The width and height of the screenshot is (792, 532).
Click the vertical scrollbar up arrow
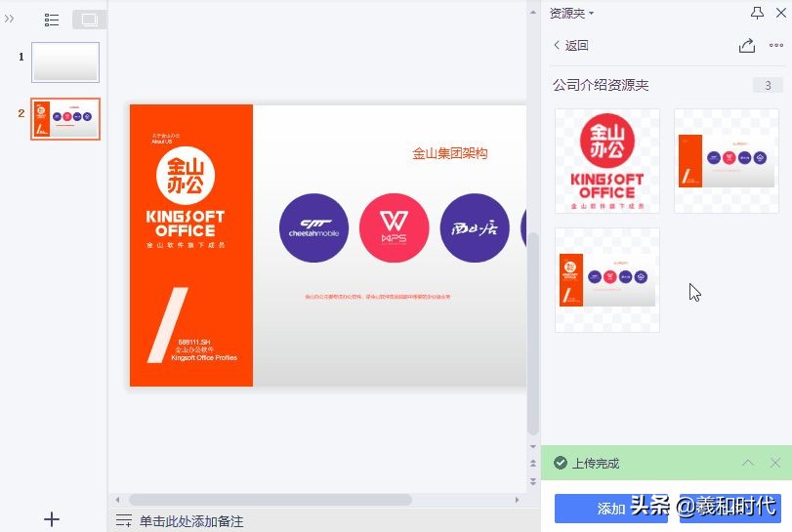tap(533, 12)
